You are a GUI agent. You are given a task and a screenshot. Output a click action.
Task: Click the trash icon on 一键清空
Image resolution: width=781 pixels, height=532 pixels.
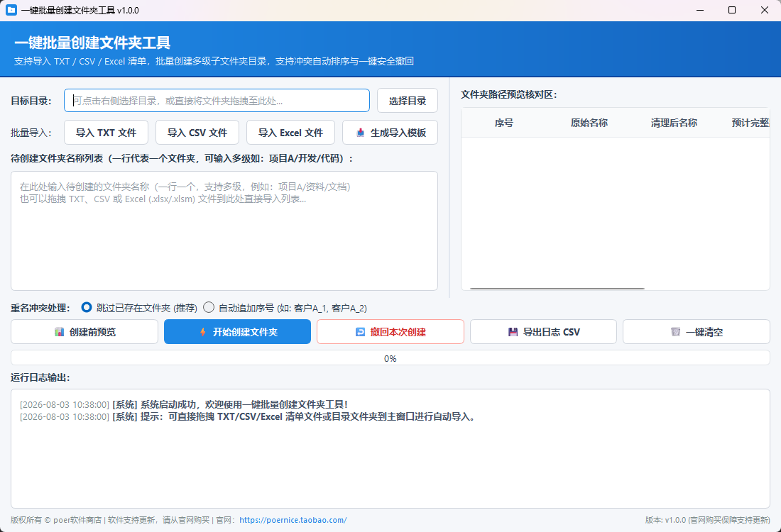(675, 332)
